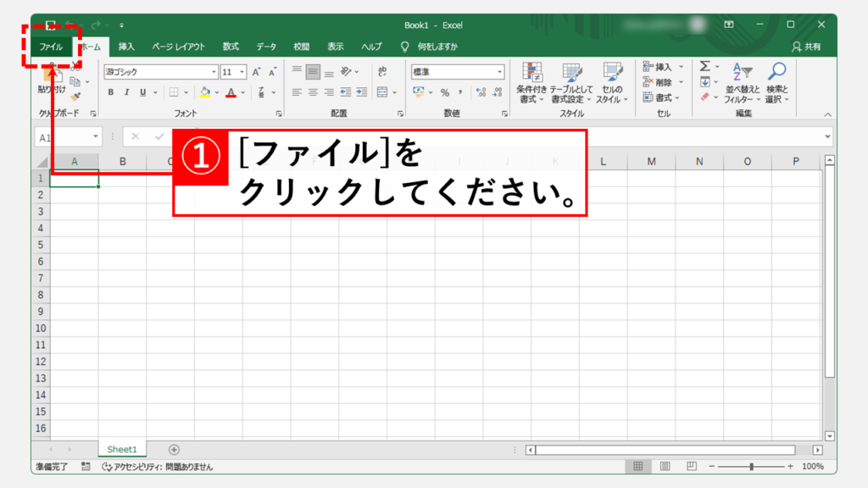Click the zoom slider in status bar
Screen dimensions: 868x488
pyautogui.click(x=751, y=467)
